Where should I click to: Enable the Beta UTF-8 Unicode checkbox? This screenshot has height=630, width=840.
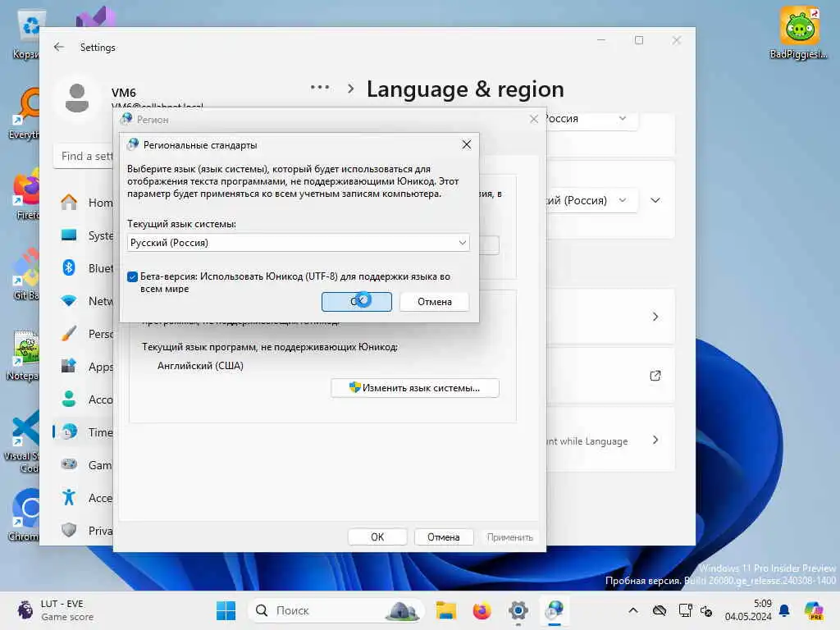point(132,276)
